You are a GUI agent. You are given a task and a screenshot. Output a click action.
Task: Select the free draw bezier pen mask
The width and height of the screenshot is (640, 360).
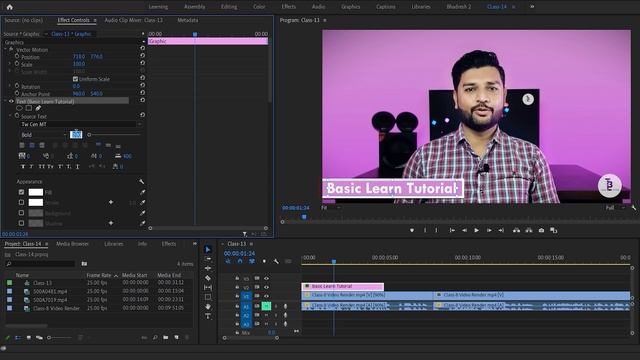click(38, 108)
